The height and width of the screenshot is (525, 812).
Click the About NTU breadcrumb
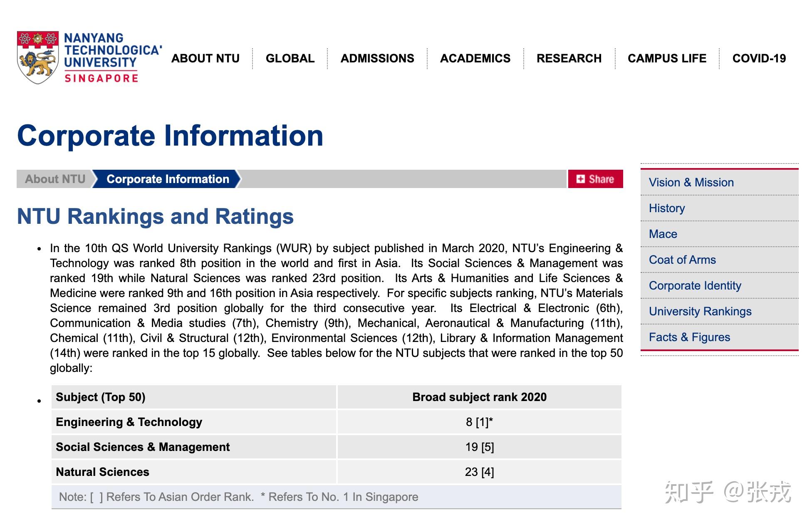point(54,179)
